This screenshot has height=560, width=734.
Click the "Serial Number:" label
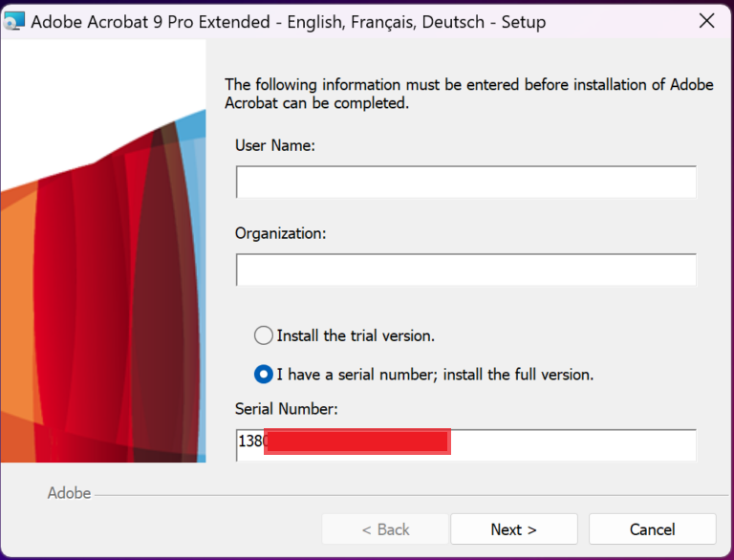coord(287,409)
